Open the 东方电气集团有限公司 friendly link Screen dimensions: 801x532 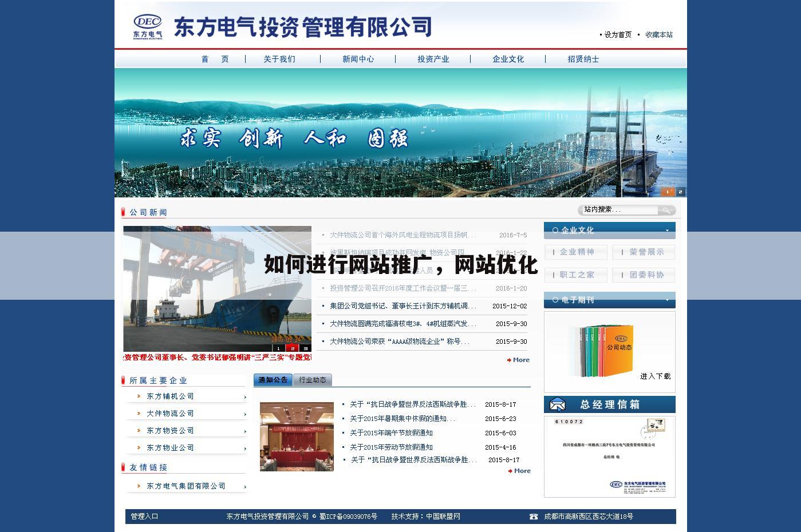coord(186,486)
